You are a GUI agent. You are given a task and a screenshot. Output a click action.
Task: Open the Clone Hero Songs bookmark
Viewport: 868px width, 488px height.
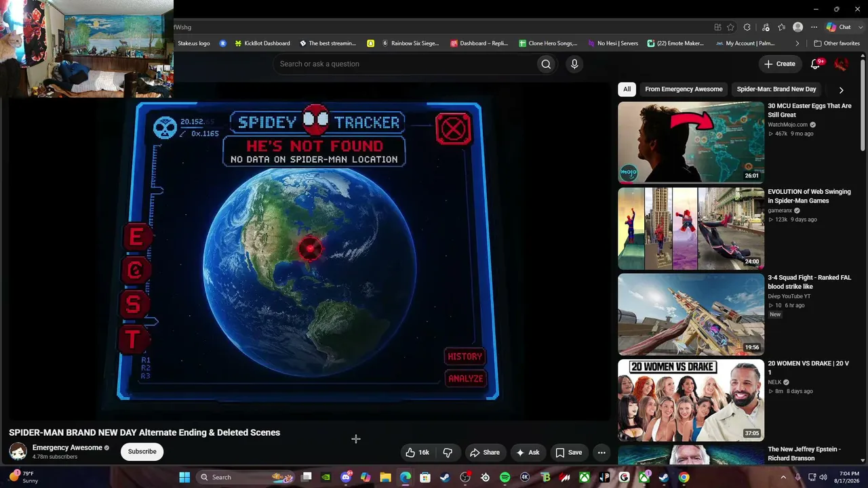pyautogui.click(x=548, y=43)
